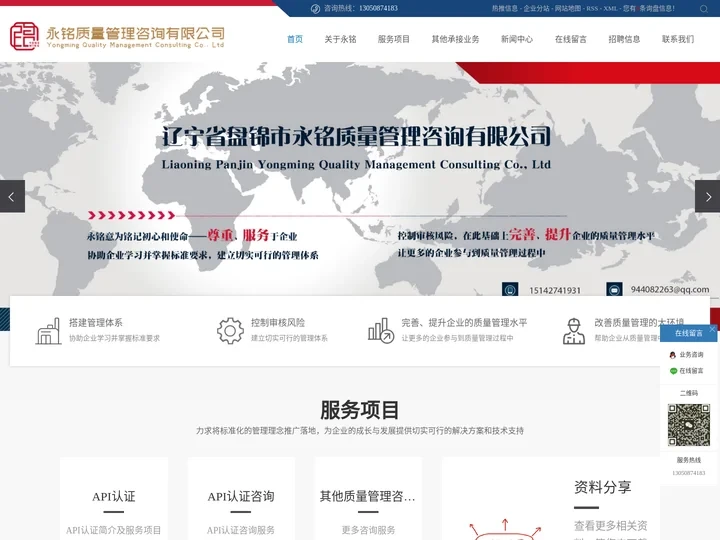Go to previous banner slide
Screen dimensions: 720x540
(12, 197)
